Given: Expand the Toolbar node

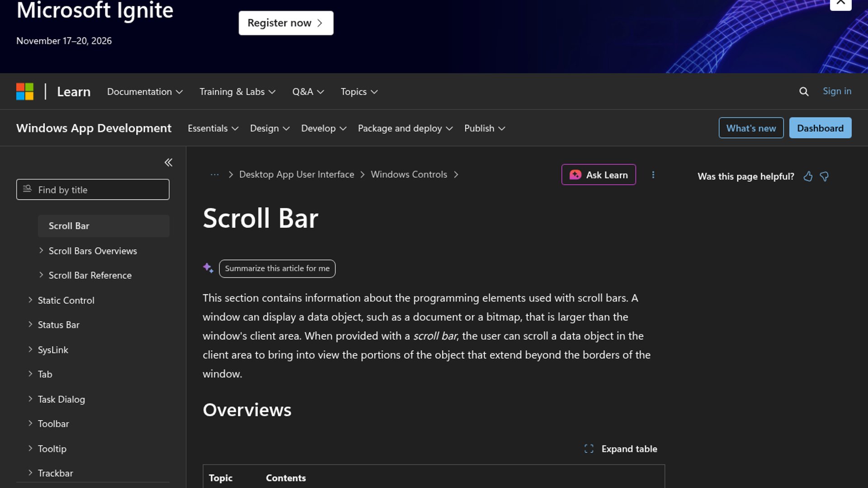Looking at the screenshot, I should (x=30, y=423).
